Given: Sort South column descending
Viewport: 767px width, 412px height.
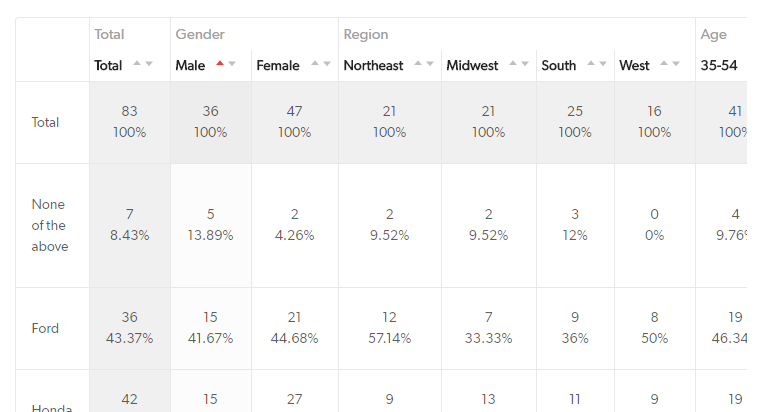Looking at the screenshot, I should (603, 64).
